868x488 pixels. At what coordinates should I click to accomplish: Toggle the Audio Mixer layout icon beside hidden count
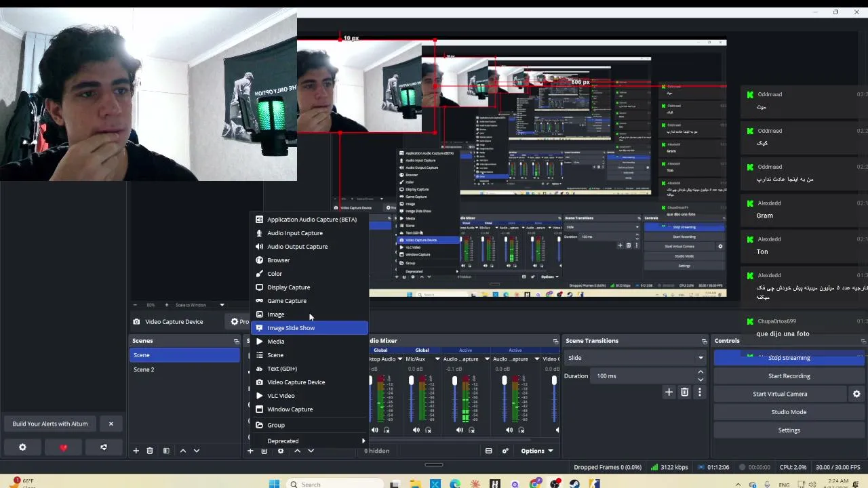point(488,451)
